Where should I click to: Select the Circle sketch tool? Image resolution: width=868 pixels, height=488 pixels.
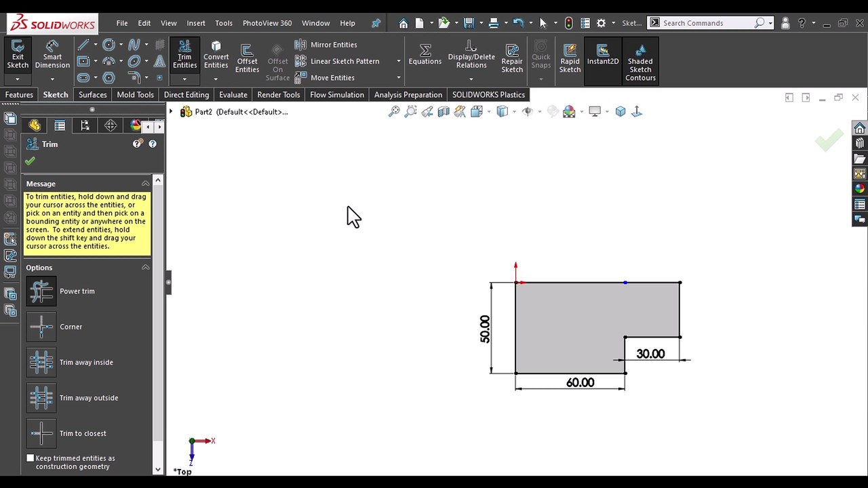pyautogui.click(x=108, y=45)
